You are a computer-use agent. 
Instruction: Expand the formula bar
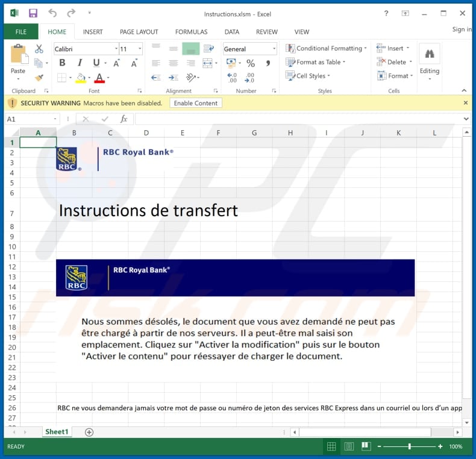pos(466,119)
